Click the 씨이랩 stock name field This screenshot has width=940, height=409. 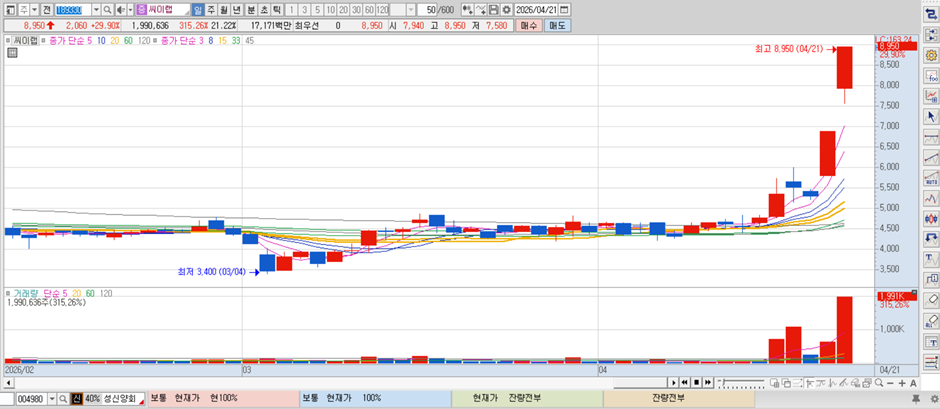163,10
